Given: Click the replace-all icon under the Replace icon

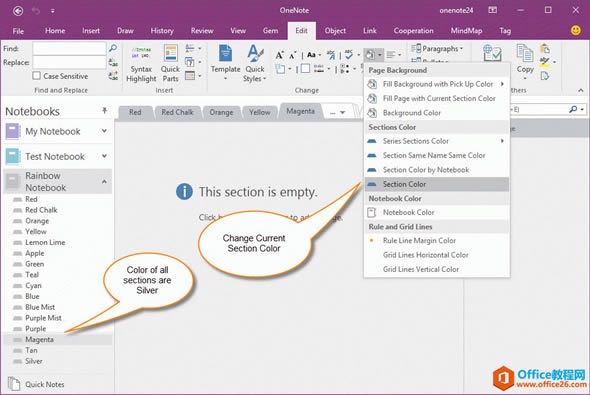Looking at the screenshot, I should point(113,76).
